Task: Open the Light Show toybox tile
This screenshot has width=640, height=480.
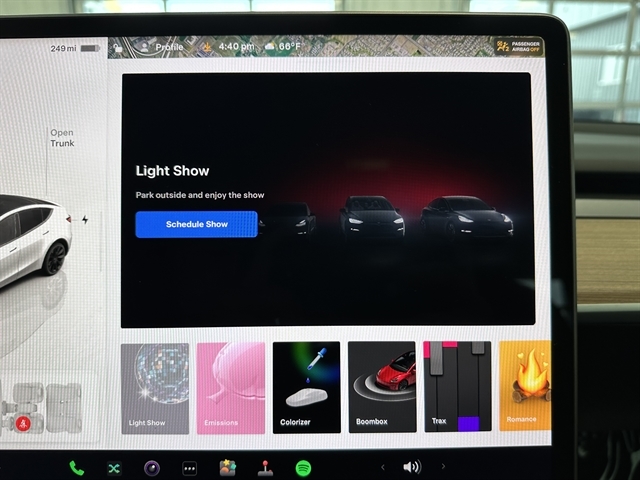Action: click(155, 389)
